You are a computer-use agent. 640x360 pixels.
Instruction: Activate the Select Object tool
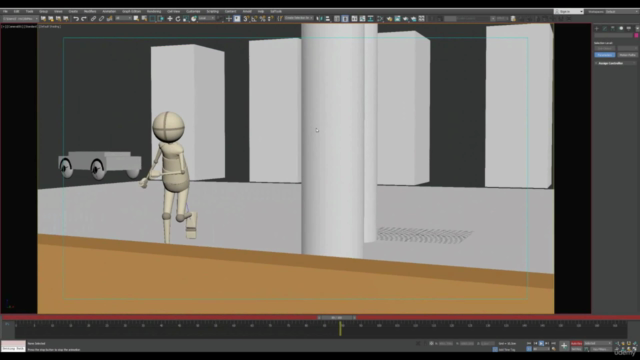[136, 19]
